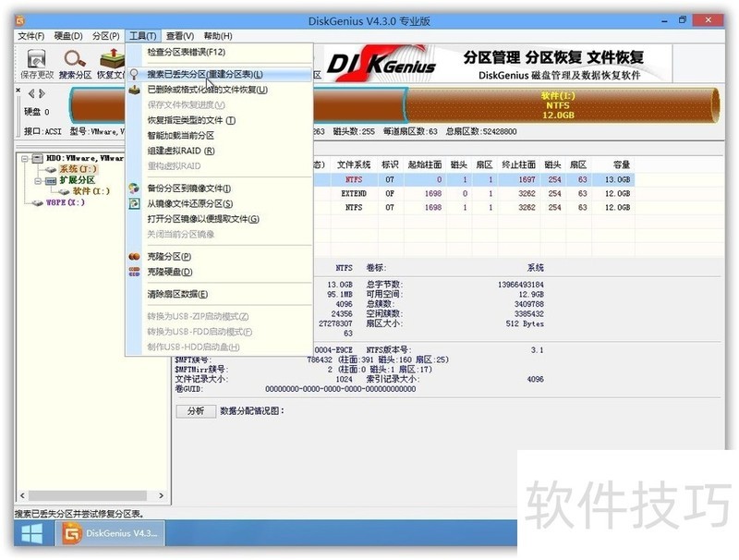This screenshot has width=739, height=560.
Task: Select 扩展分区 in the disk tree
Action: coord(78,180)
